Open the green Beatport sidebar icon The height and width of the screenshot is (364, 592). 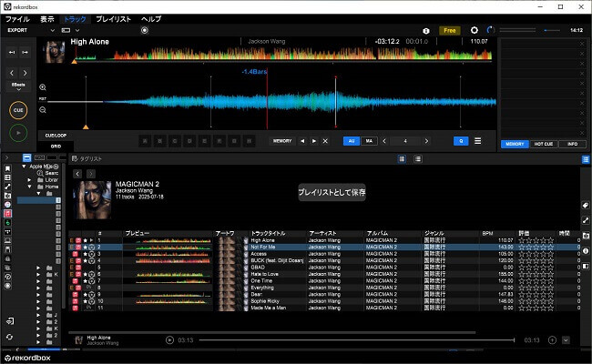point(7,223)
